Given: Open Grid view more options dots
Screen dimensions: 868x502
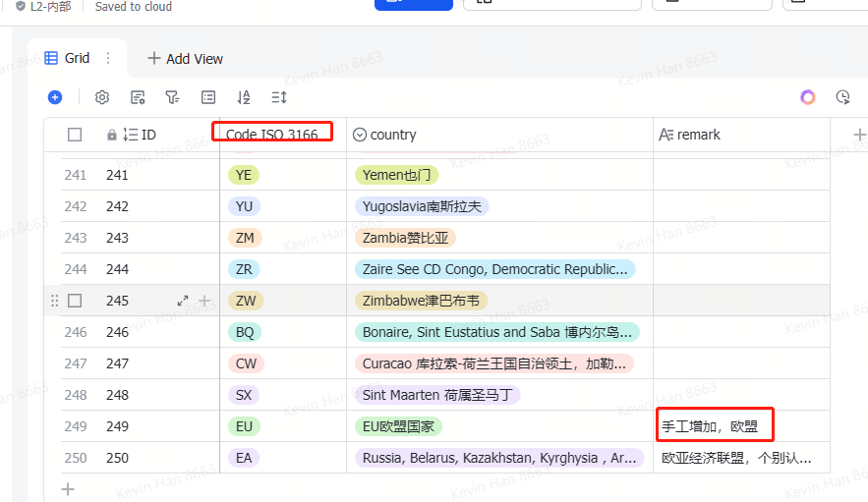Looking at the screenshot, I should pyautogui.click(x=108, y=58).
